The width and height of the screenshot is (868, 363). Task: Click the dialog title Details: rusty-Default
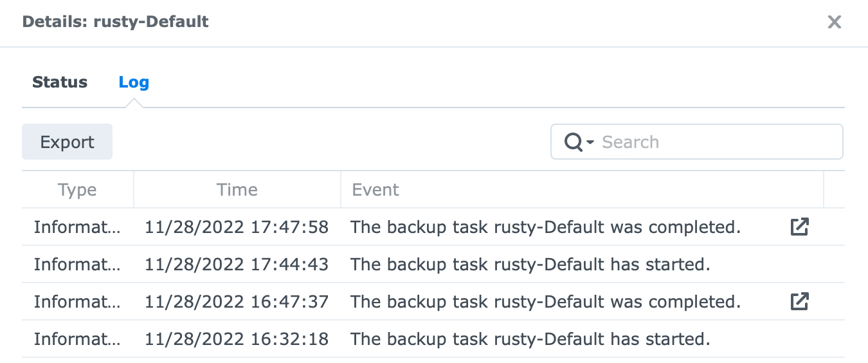(x=116, y=21)
